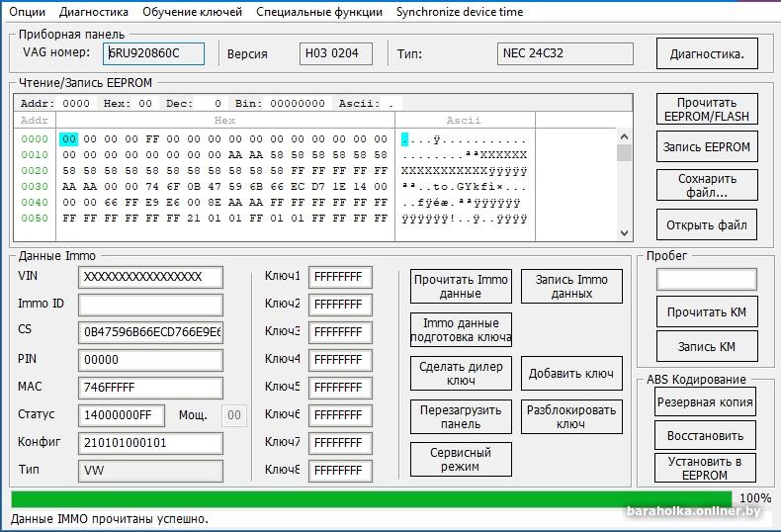This screenshot has height=532, width=781.
Task: Click Immo данные подготовка ключа button
Action: [461, 329]
